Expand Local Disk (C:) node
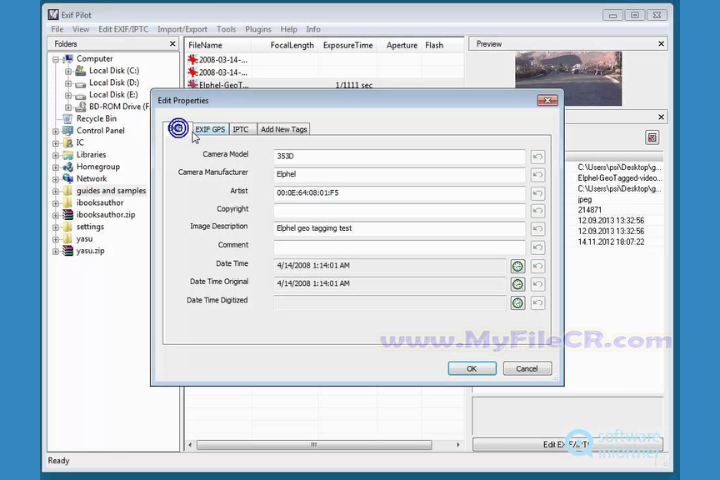The image size is (720, 480). 68,71
